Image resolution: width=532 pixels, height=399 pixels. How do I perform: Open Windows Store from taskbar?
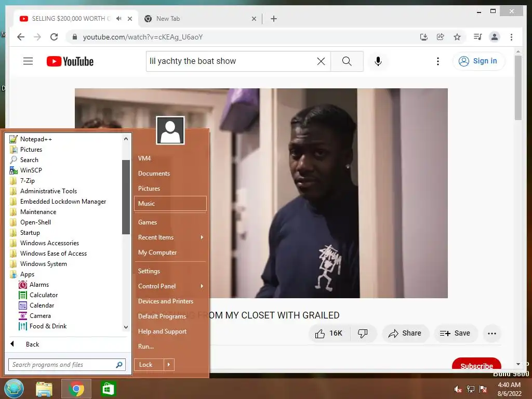(108, 389)
